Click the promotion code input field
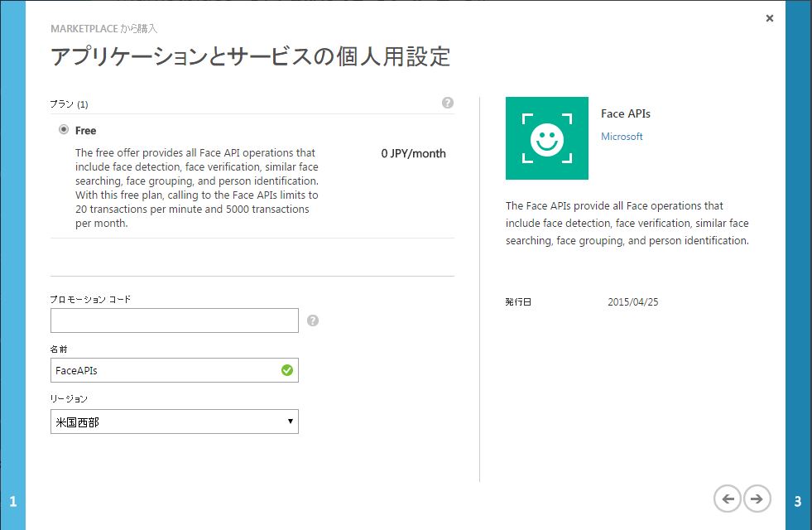 pyautogui.click(x=175, y=320)
